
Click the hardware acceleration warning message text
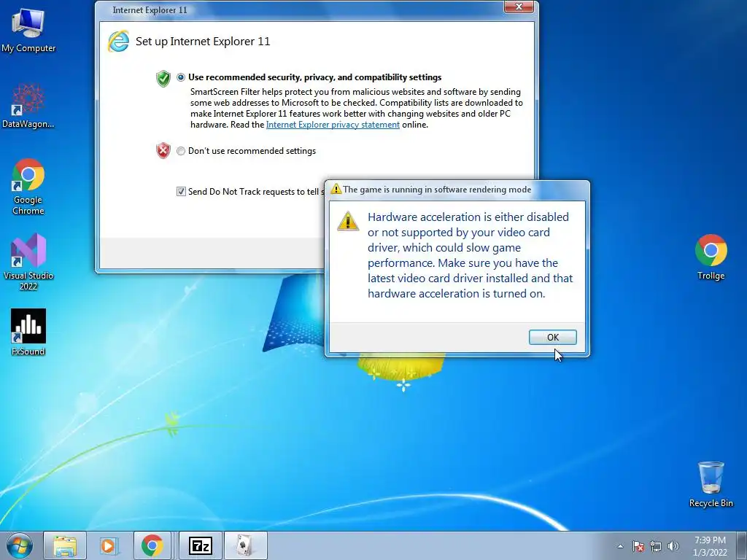tap(471, 255)
